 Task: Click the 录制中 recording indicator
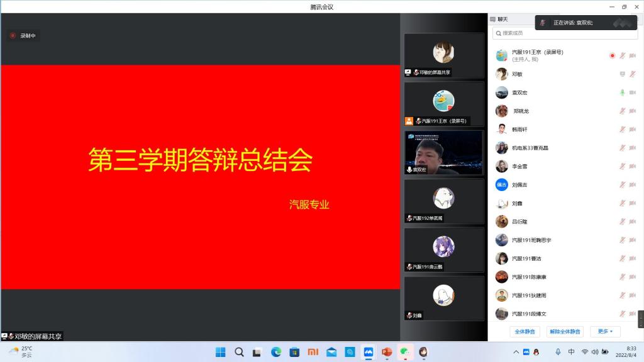point(23,36)
